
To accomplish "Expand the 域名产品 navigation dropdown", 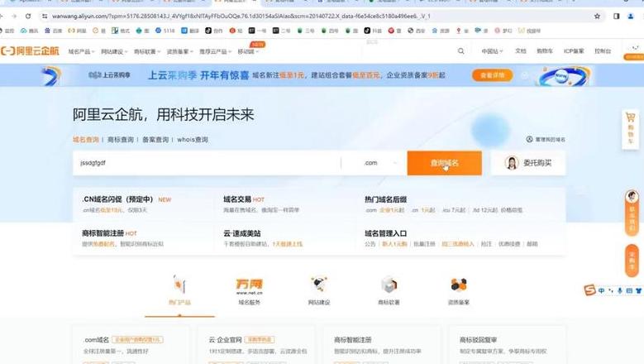I will point(81,51).
